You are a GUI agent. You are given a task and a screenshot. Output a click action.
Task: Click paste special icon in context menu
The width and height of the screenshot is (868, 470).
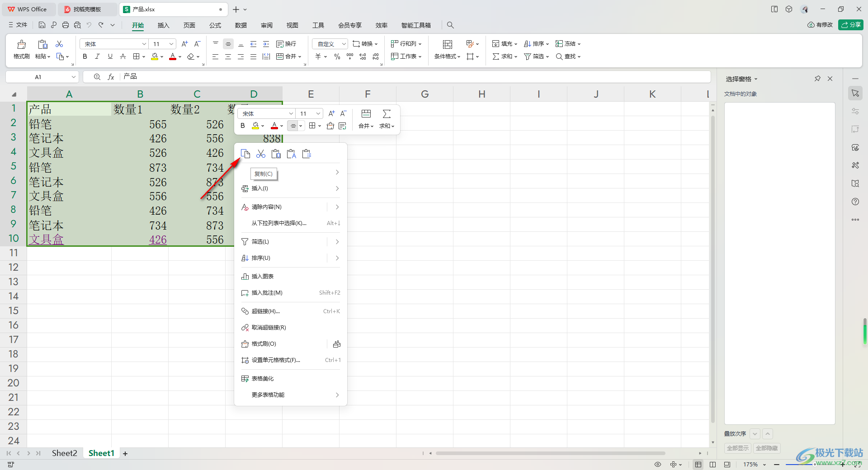coord(307,154)
